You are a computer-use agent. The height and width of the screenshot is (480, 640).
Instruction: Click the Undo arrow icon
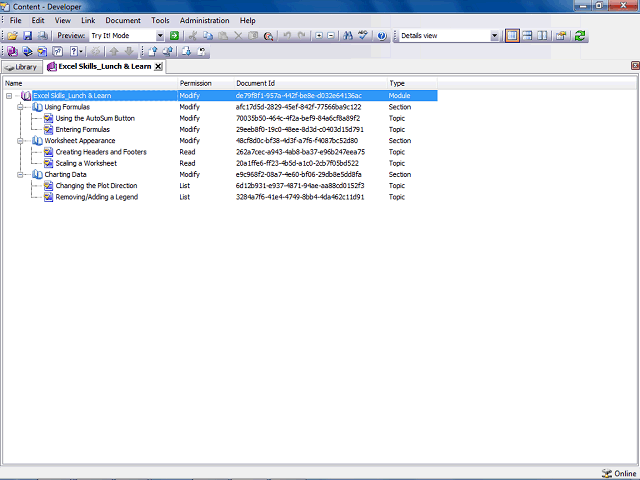287,36
